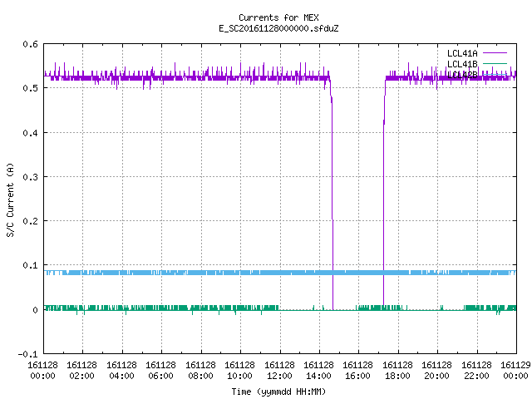Click the '161128 20:00' time axis label
Image resolution: width=532 pixels, height=399 pixels.
[x=436, y=370]
